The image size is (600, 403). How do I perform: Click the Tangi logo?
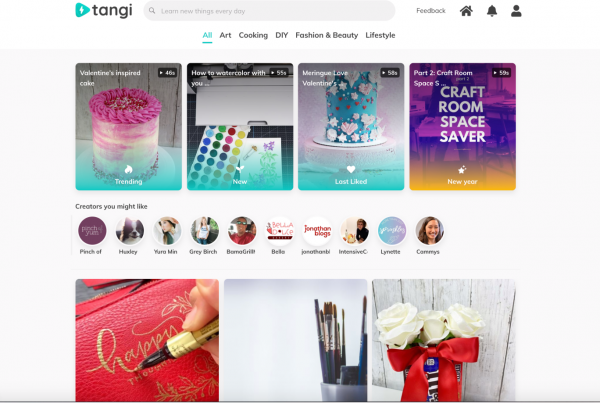[104, 10]
